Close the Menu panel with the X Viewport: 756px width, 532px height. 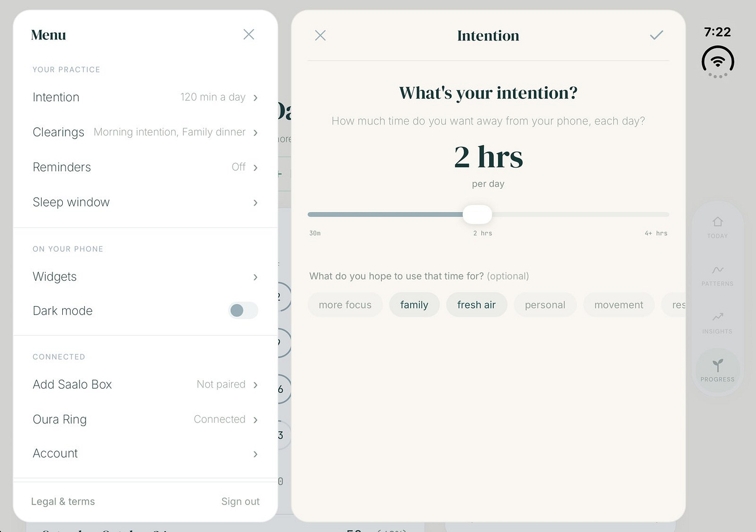(249, 35)
